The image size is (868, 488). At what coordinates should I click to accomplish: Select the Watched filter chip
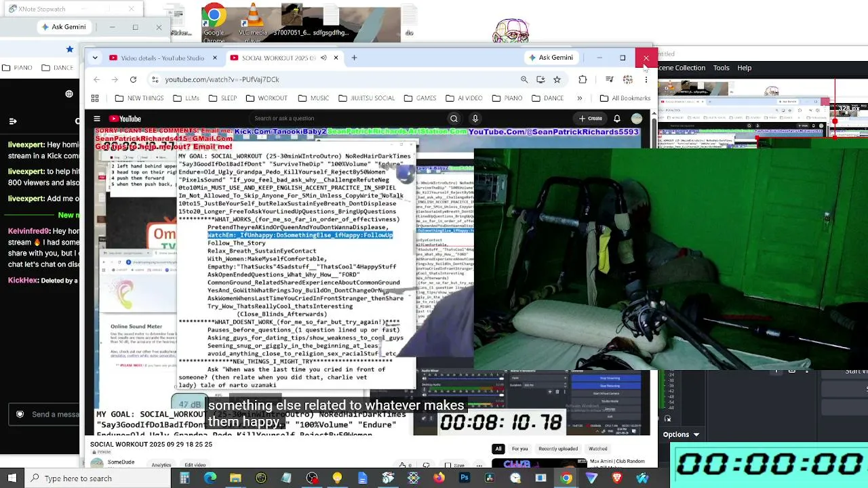click(597, 449)
